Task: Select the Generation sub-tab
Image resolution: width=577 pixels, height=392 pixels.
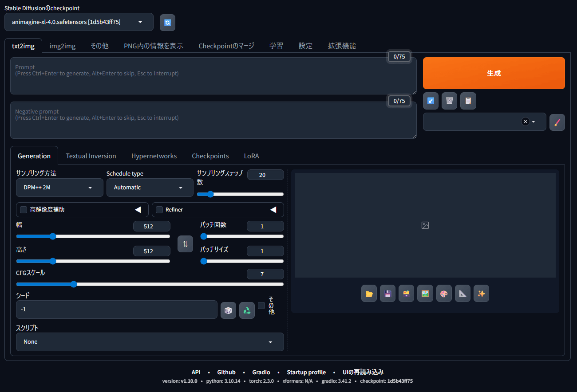Action: click(x=34, y=156)
